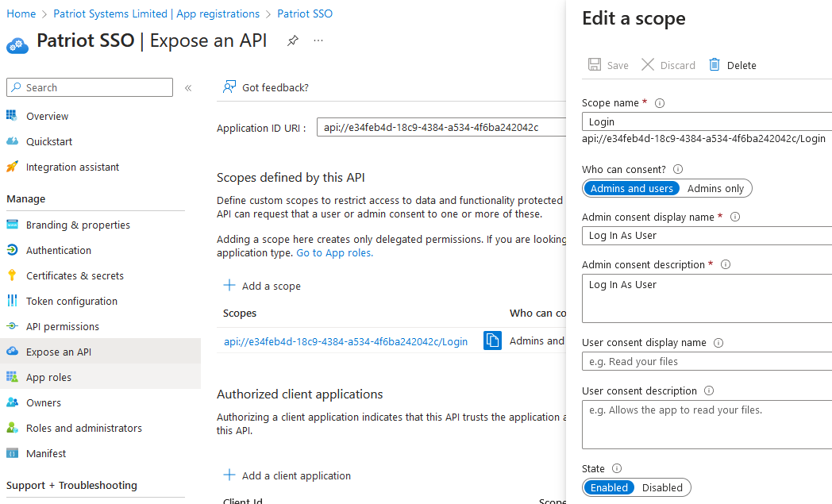Discard the scope changes
The width and height of the screenshot is (832, 504).
668,65
